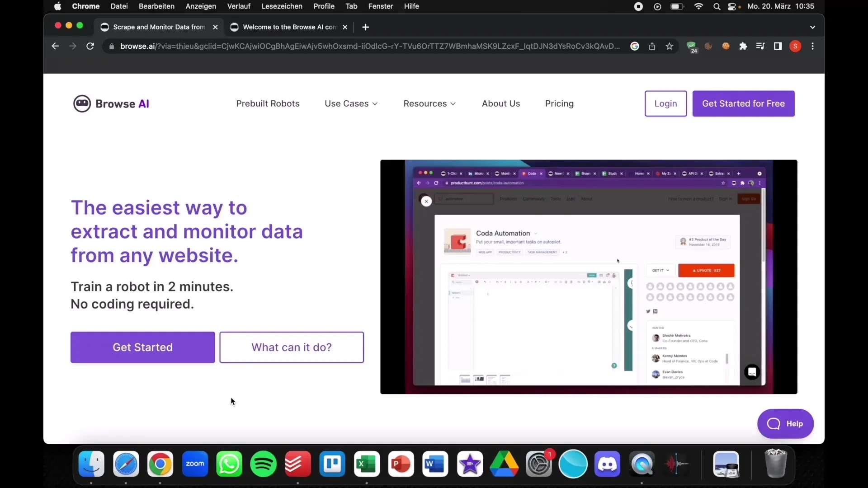Launch Zoom from the dock
The width and height of the screenshot is (868, 488).
(x=194, y=464)
